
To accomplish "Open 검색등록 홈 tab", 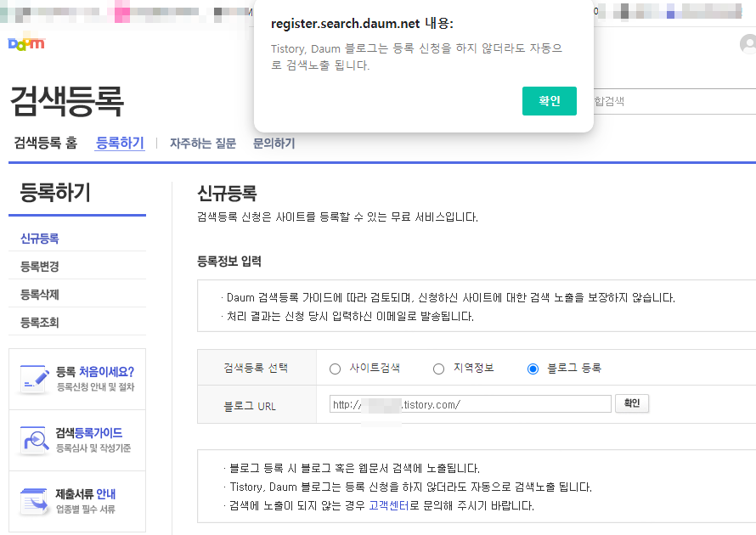I will [x=46, y=143].
